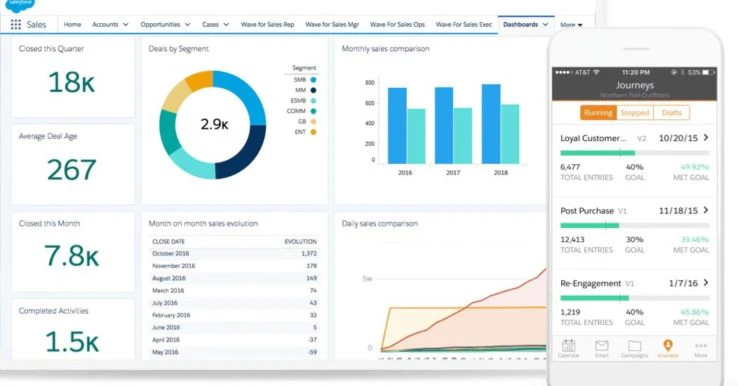Image resolution: width=738 pixels, height=386 pixels.
Task: Select the August 2016 table row
Action: 234,278
